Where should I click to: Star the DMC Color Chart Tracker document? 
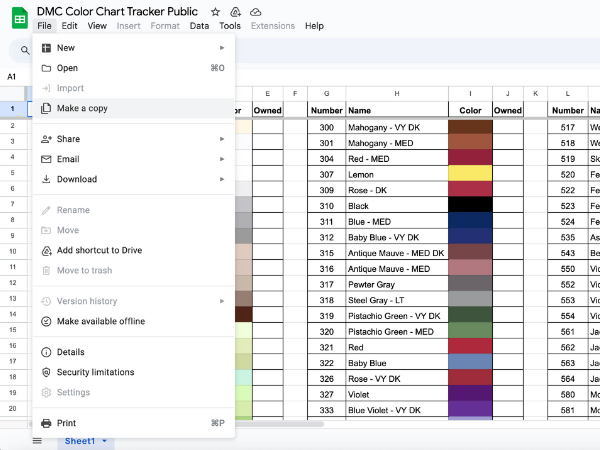[215, 11]
